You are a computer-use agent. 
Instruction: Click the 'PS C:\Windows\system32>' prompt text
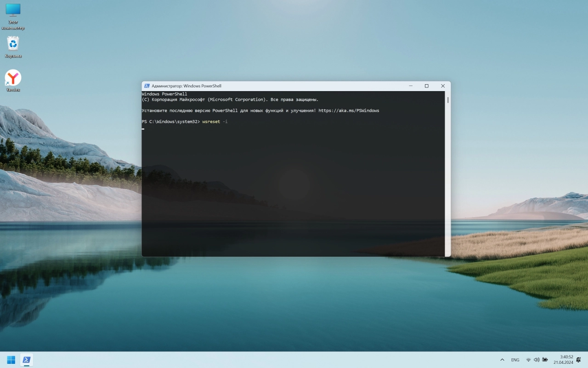coord(171,121)
